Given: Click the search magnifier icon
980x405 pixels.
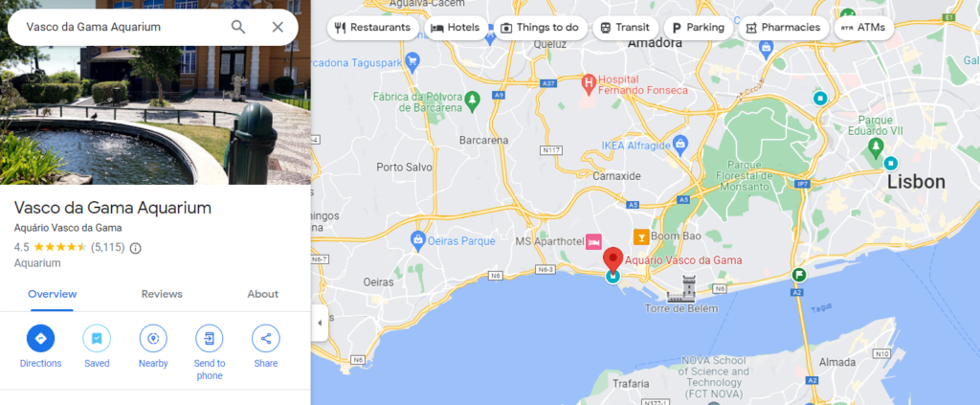Looking at the screenshot, I should pyautogui.click(x=238, y=27).
